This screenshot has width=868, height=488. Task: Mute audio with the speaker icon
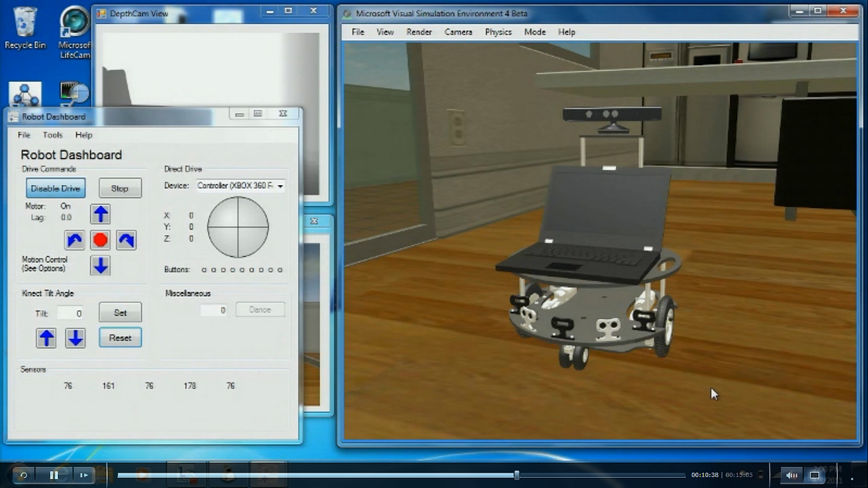pos(791,475)
